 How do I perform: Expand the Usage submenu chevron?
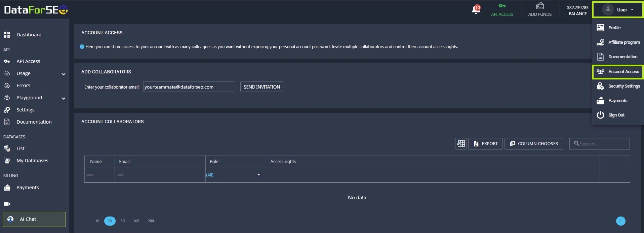64,74
